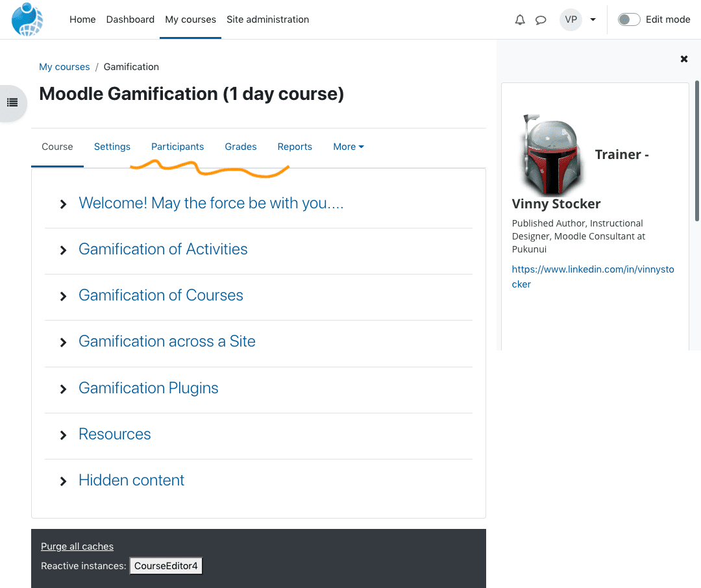Open Site administration menu item
Image resolution: width=701 pixels, height=588 pixels.
coord(267,19)
